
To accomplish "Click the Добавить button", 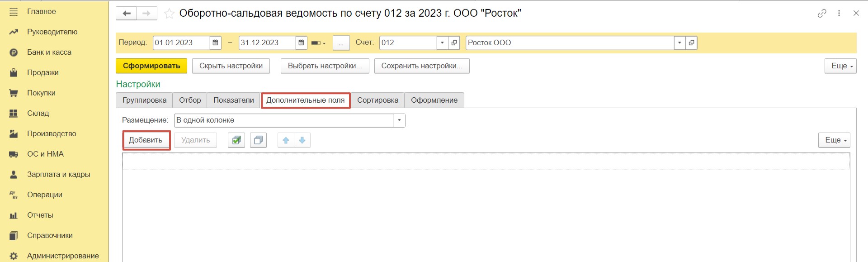I will pyautogui.click(x=146, y=140).
